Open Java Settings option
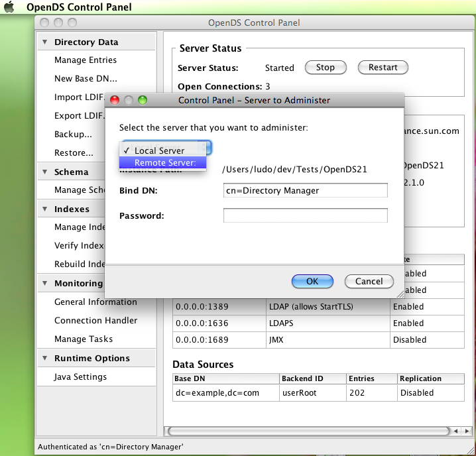 coord(80,377)
